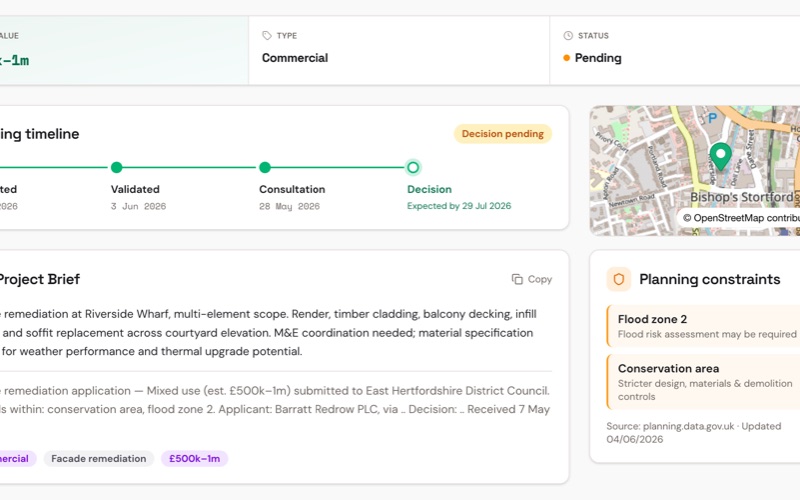Image resolution: width=800 pixels, height=500 pixels.
Task: Click the 'Commercial' type value
Action: [x=295, y=58]
